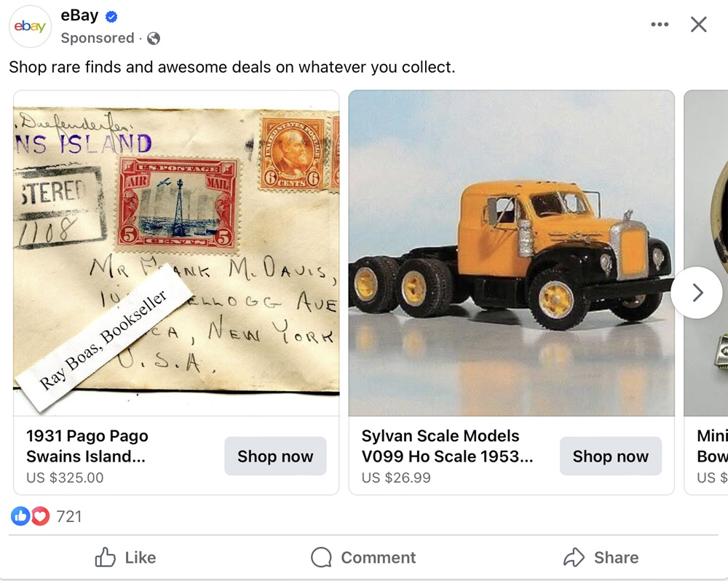Image resolution: width=728 pixels, height=581 pixels.
Task: Advance carousel with the right chevron arrow
Action: point(697,293)
